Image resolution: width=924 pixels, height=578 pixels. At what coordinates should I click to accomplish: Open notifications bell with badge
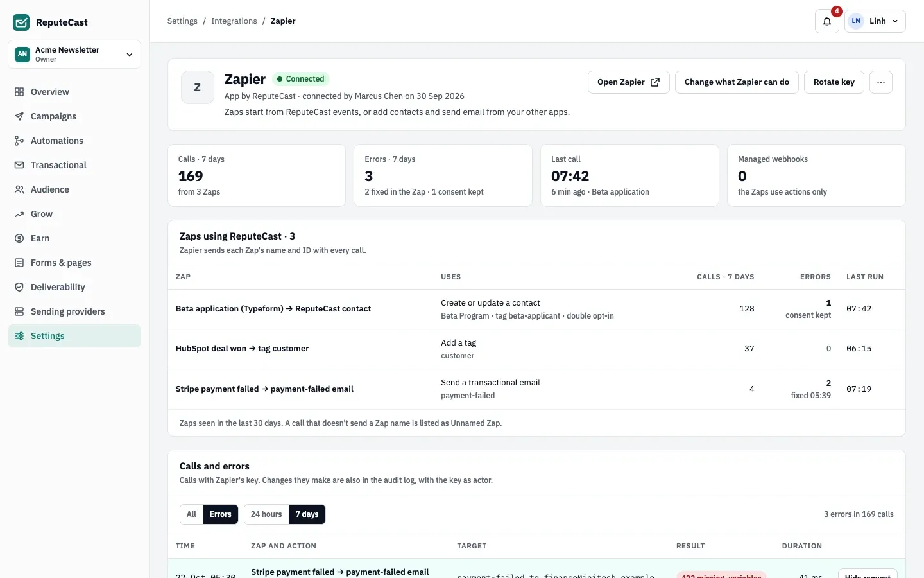[x=827, y=21]
